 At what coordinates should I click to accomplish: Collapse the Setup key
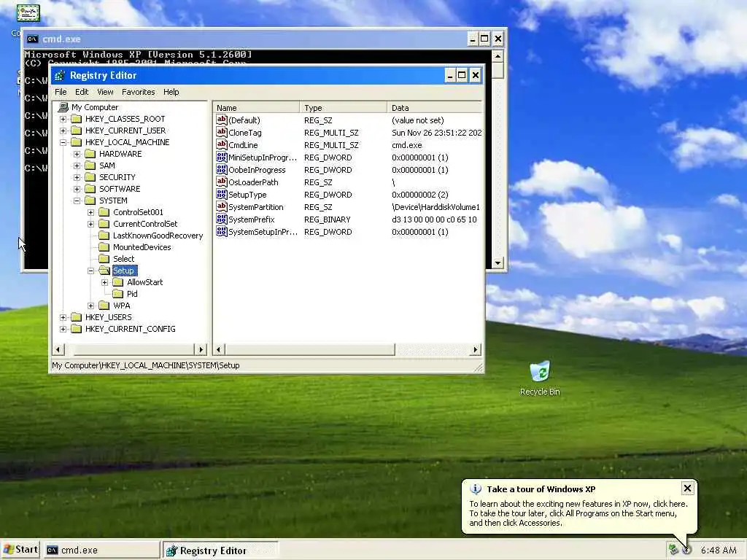click(x=90, y=271)
